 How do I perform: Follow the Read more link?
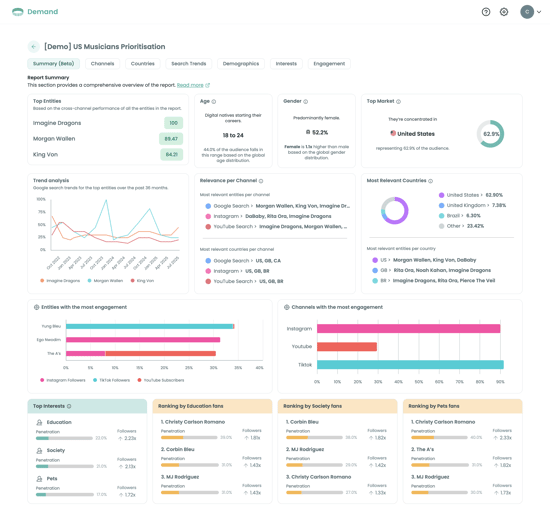coord(190,85)
